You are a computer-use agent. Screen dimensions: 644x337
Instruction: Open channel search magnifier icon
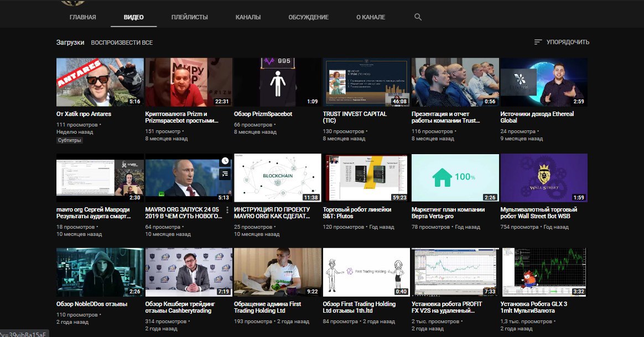click(x=418, y=17)
